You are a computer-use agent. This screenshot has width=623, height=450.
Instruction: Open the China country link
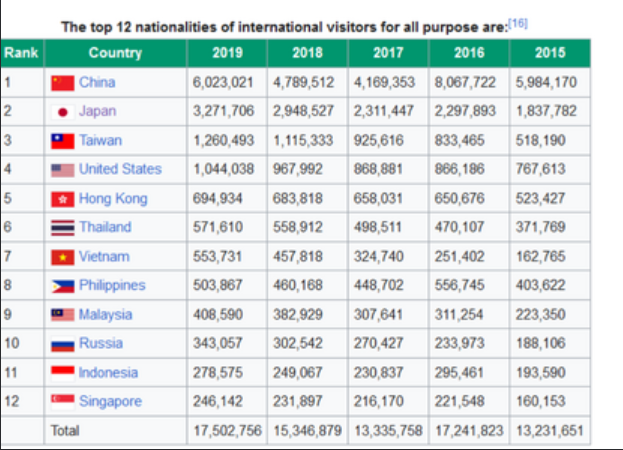pyautogui.click(x=97, y=82)
